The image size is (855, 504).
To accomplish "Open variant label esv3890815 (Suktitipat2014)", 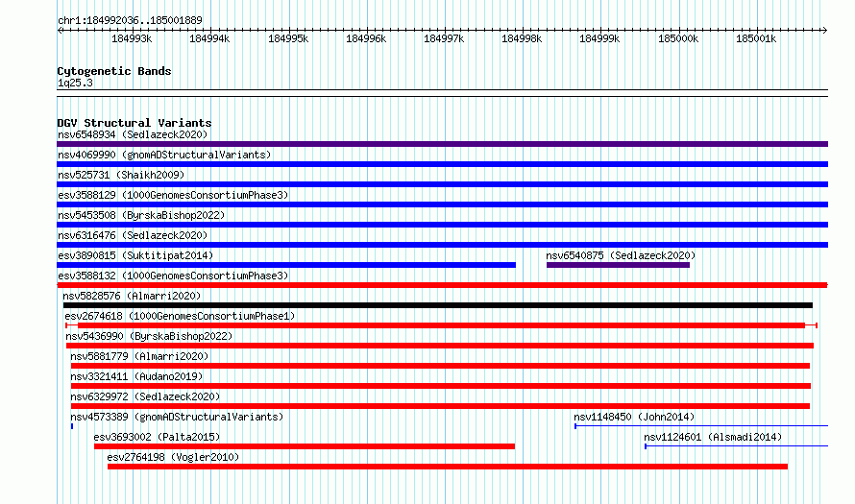I will coord(135,255).
